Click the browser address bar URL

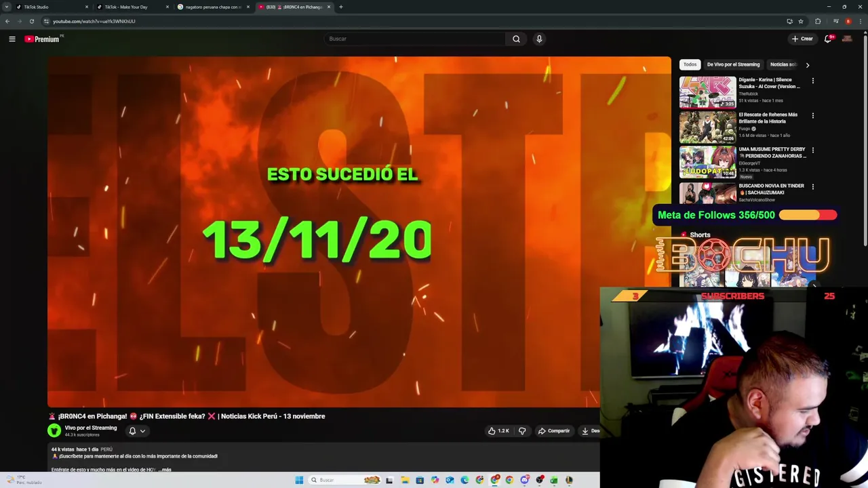tap(94, 21)
